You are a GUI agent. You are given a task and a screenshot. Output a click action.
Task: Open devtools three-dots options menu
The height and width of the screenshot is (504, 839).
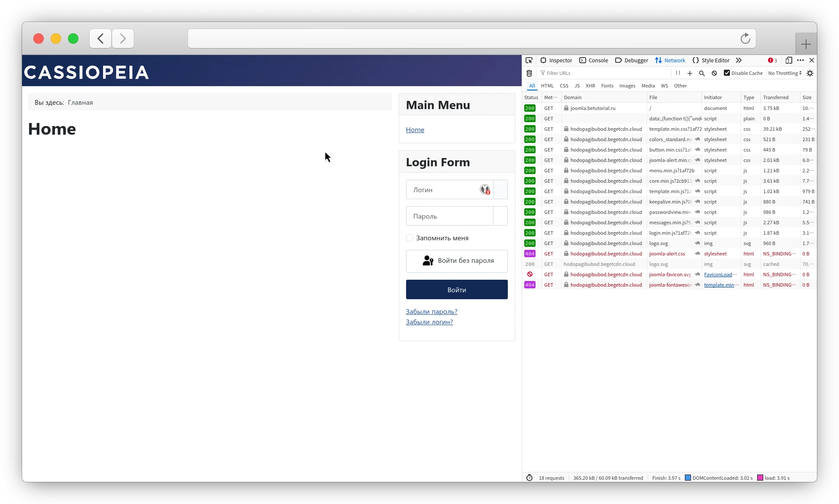pyautogui.click(x=800, y=60)
